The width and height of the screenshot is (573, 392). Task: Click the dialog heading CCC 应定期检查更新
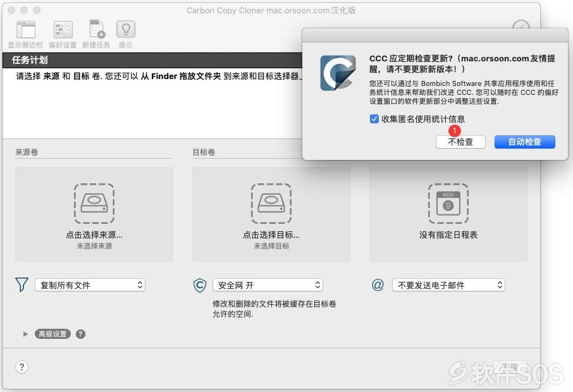pos(462,64)
